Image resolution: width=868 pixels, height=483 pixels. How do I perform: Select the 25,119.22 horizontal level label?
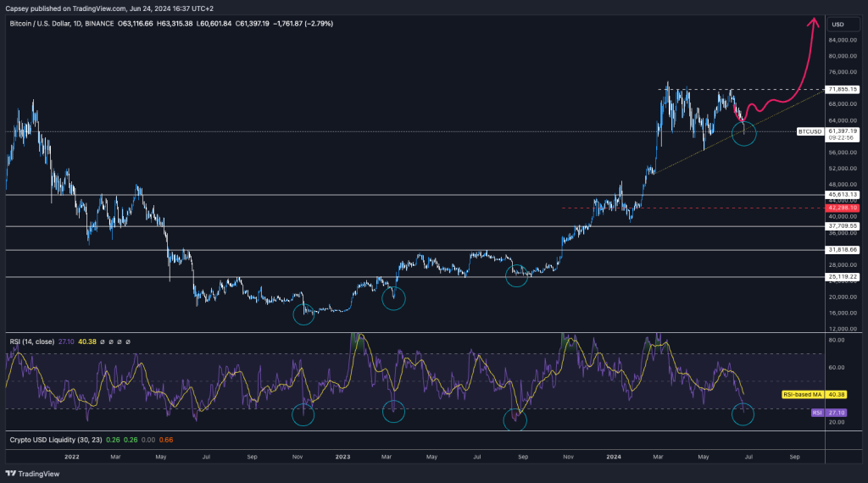click(843, 277)
